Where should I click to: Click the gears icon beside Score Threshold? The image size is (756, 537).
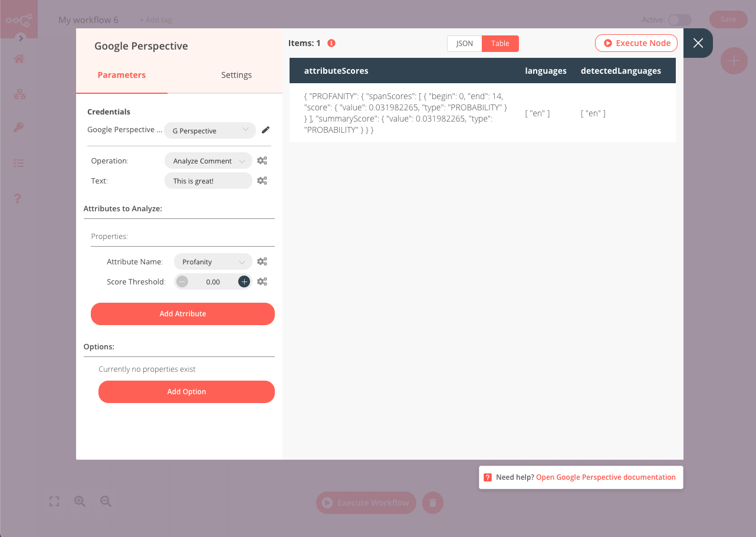tap(262, 281)
